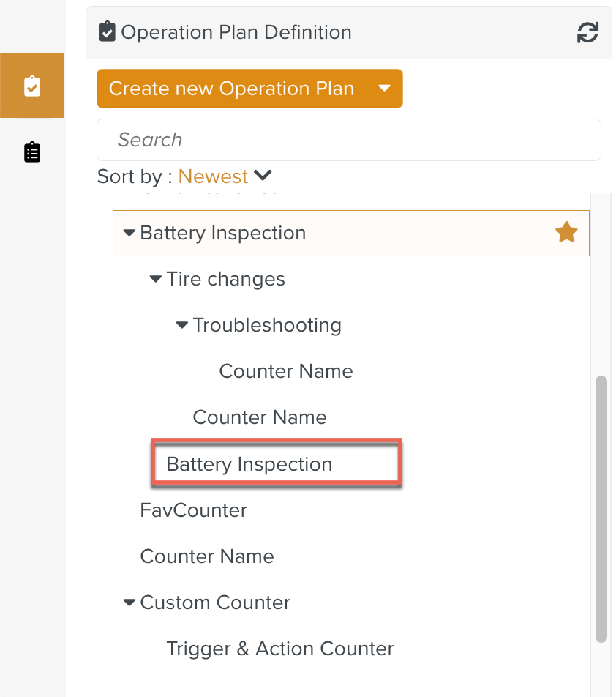616x697 pixels.
Task: Refresh the Operation Plan Definition panel
Action: [587, 32]
